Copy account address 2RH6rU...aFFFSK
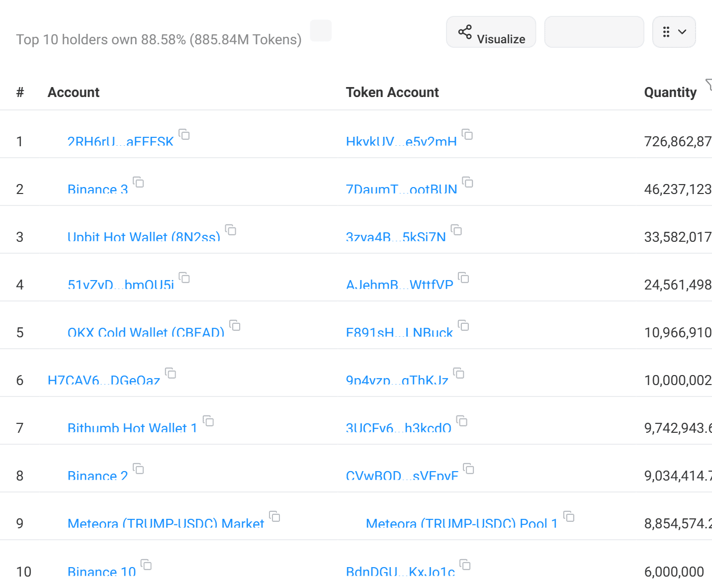Viewport: 712px width, 588px height. [x=184, y=134]
